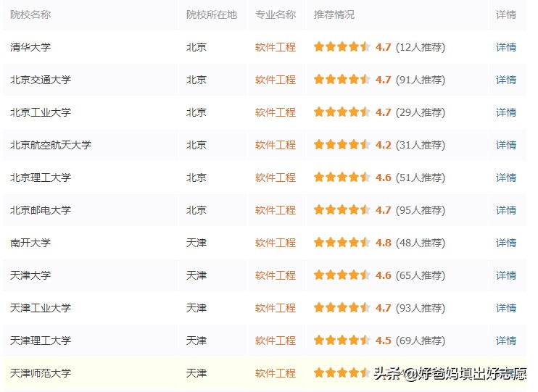The image size is (538, 392).
Task: Click 软件工程 in 北京邮电大学 row
Action: pyautogui.click(x=276, y=210)
